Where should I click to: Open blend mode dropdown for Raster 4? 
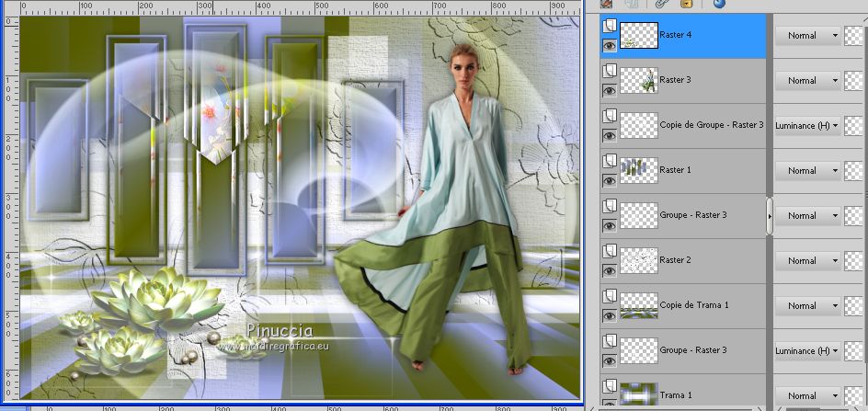807,36
